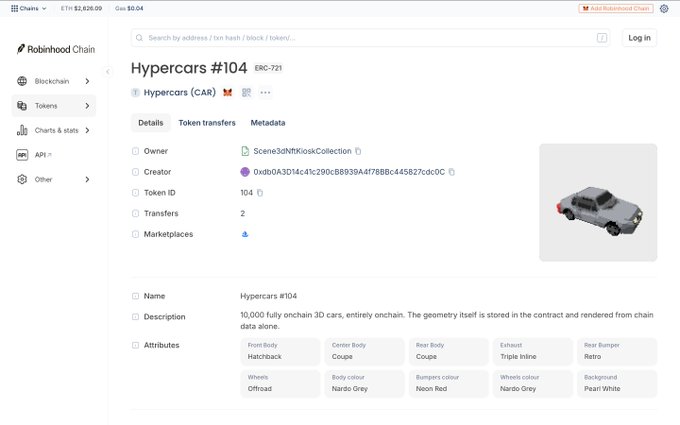Click the ERC-721 tag
The width and height of the screenshot is (680, 425).
[x=268, y=68]
